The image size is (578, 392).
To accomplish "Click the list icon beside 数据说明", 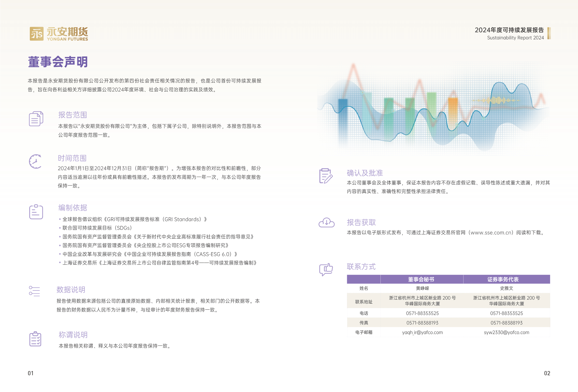I will coord(34,291).
